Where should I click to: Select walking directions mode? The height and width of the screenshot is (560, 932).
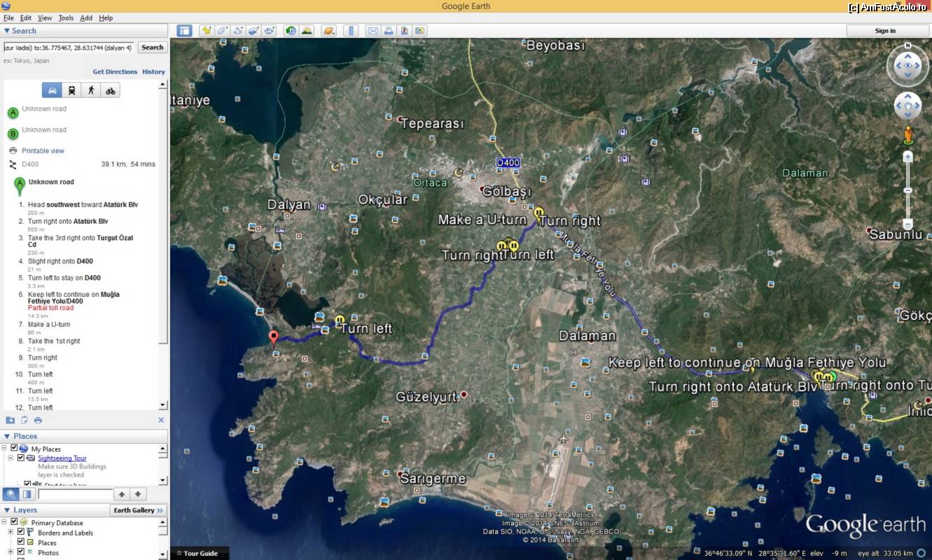pos(91,90)
